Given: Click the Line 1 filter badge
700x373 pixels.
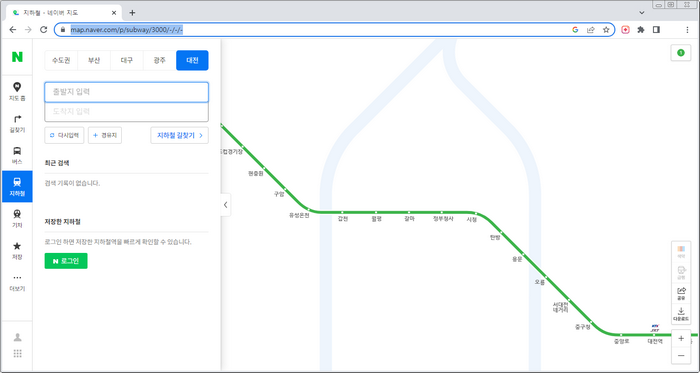Looking at the screenshot, I should [x=681, y=53].
